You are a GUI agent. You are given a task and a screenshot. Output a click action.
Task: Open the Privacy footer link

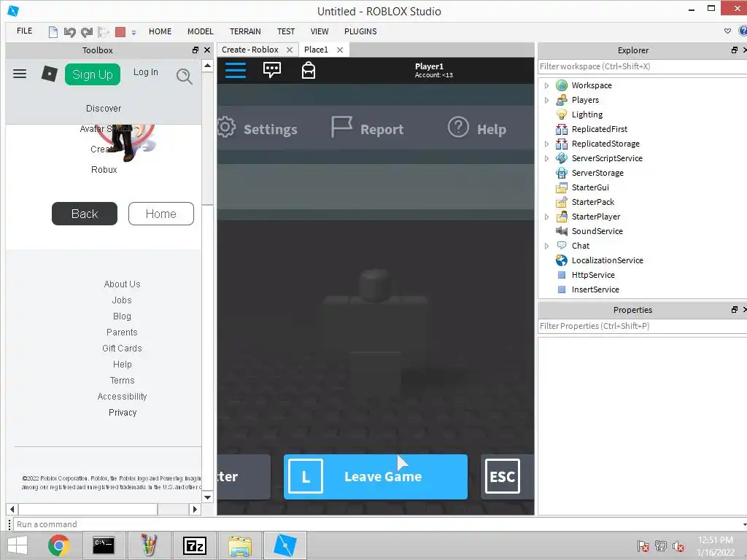pos(123,413)
